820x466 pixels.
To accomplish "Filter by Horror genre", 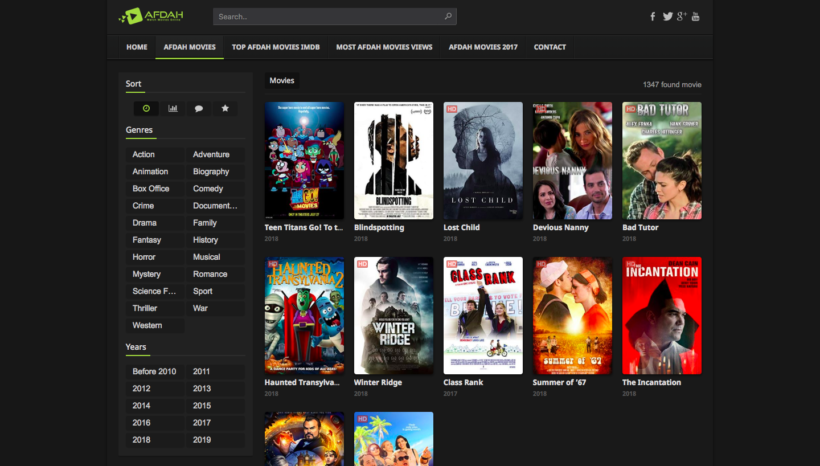I will click(x=145, y=257).
